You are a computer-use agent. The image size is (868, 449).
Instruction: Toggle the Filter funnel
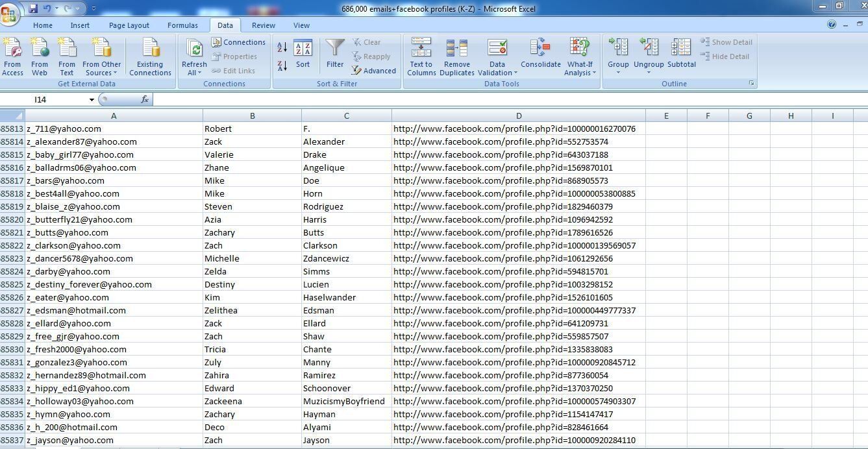click(335, 54)
